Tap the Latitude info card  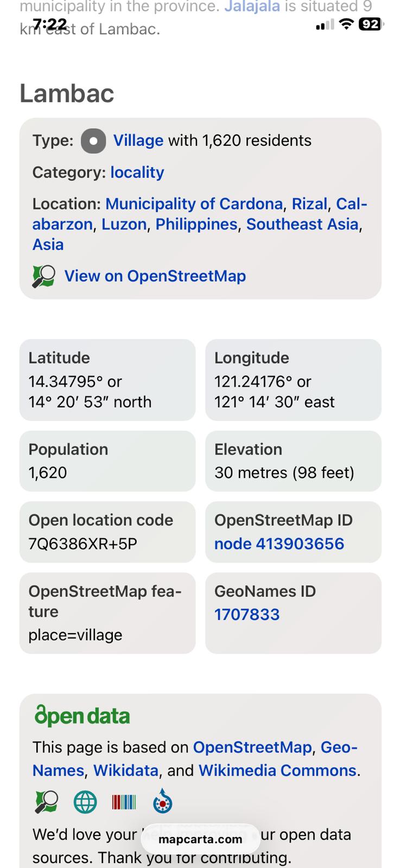point(107,380)
